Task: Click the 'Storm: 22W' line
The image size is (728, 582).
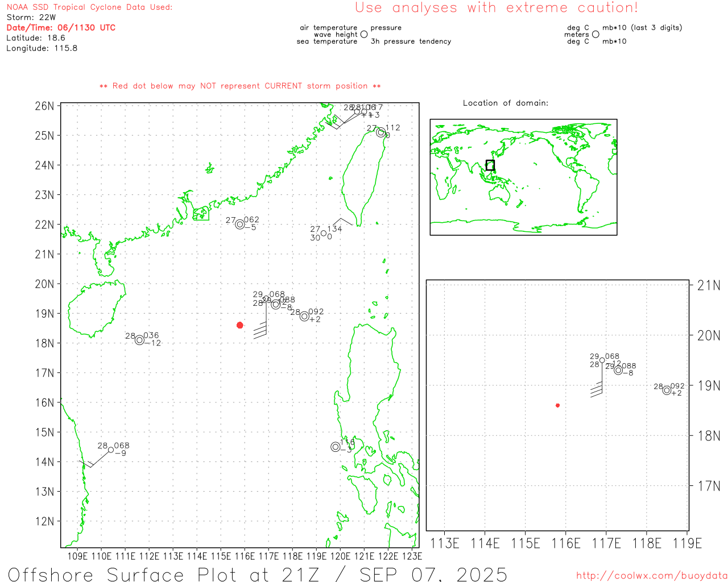Action: [31, 18]
